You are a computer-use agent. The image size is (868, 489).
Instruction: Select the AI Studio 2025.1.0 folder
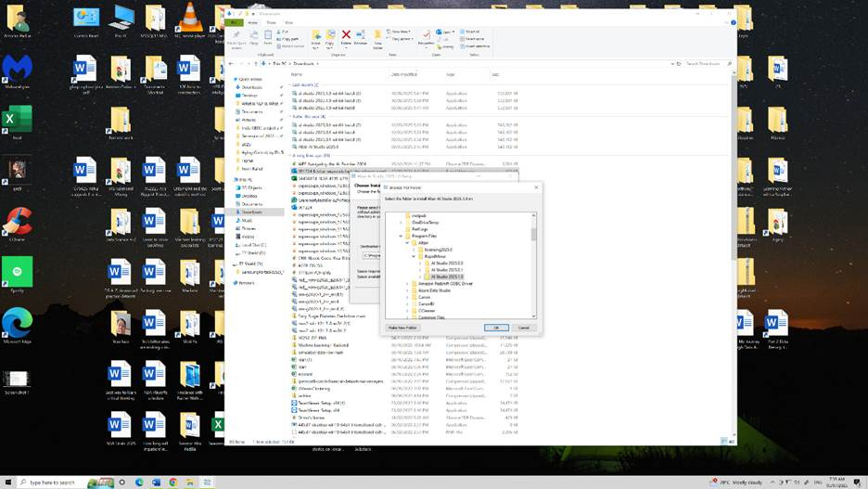click(447, 277)
